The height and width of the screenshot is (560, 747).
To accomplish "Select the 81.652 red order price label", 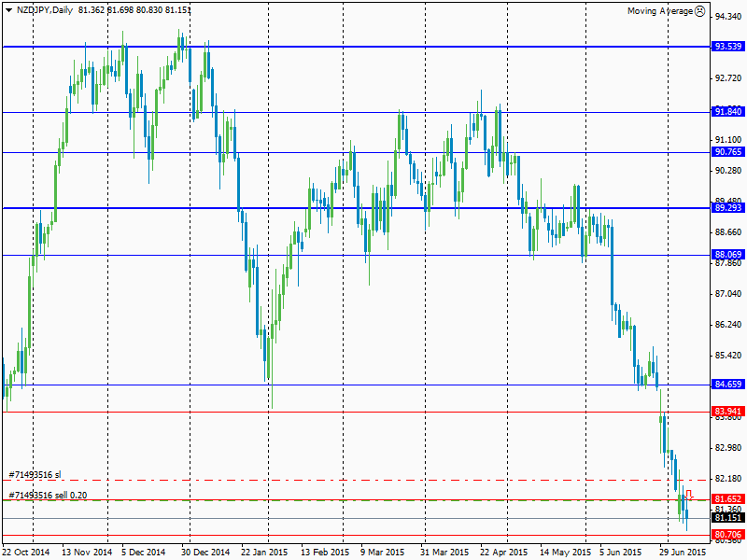I will [728, 499].
